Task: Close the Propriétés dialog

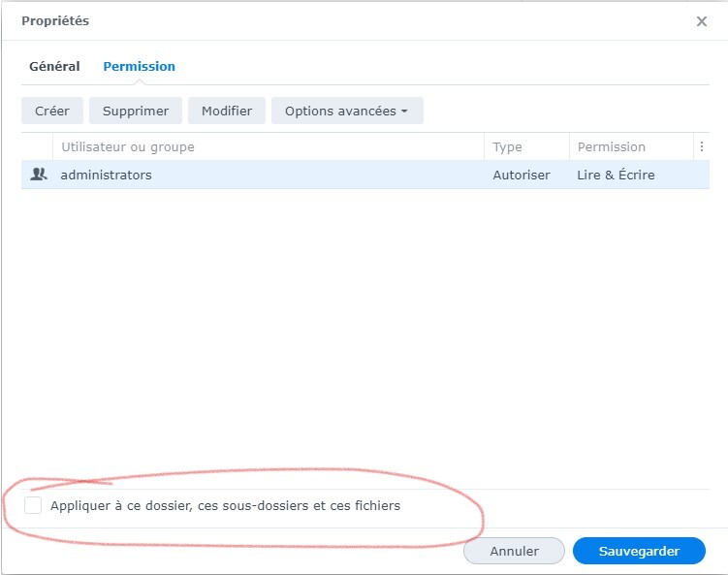Action: [x=702, y=21]
